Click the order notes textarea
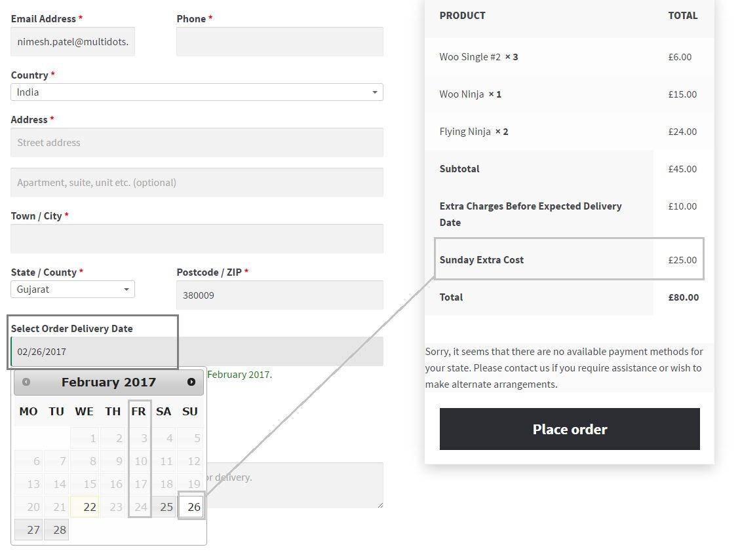740x560 pixels. [x=295, y=485]
